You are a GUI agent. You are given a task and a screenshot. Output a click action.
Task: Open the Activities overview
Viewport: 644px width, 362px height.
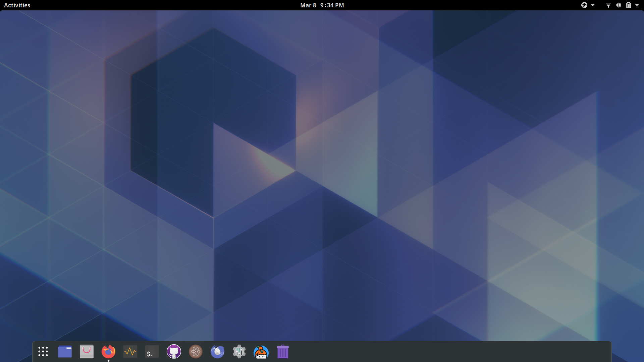tap(17, 5)
